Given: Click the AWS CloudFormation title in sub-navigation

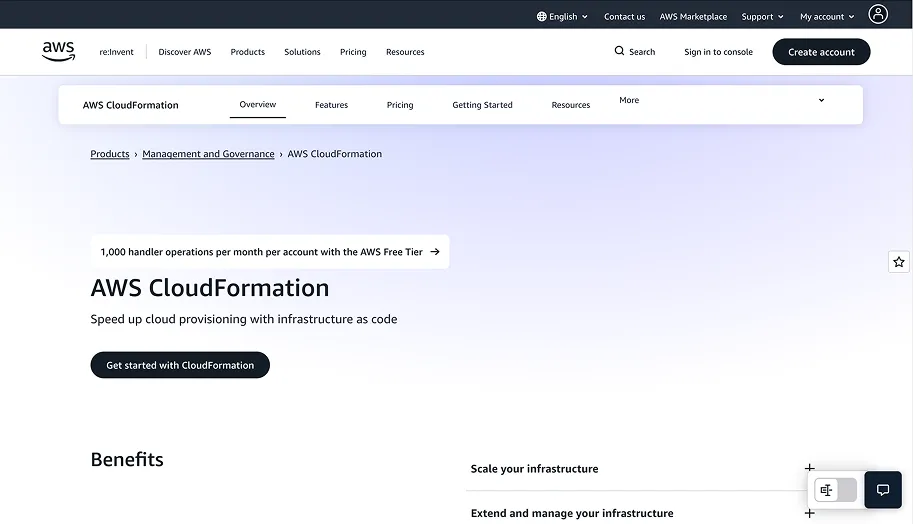Looking at the screenshot, I should click(x=130, y=105).
